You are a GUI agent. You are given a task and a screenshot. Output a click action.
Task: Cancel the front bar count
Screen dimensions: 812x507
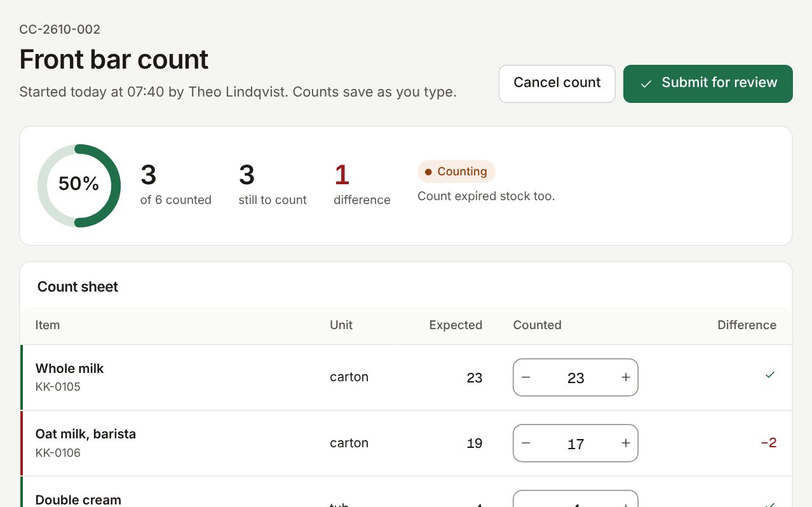coord(557,83)
